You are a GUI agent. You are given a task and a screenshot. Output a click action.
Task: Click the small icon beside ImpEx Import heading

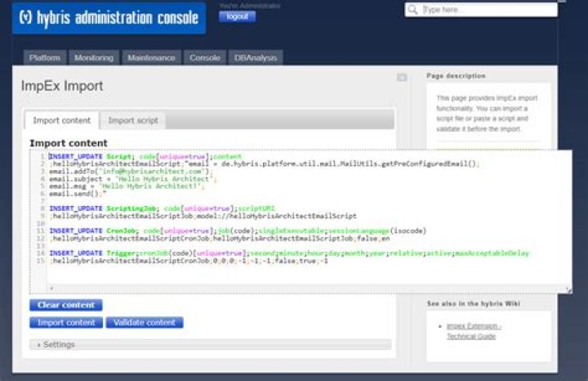click(402, 78)
